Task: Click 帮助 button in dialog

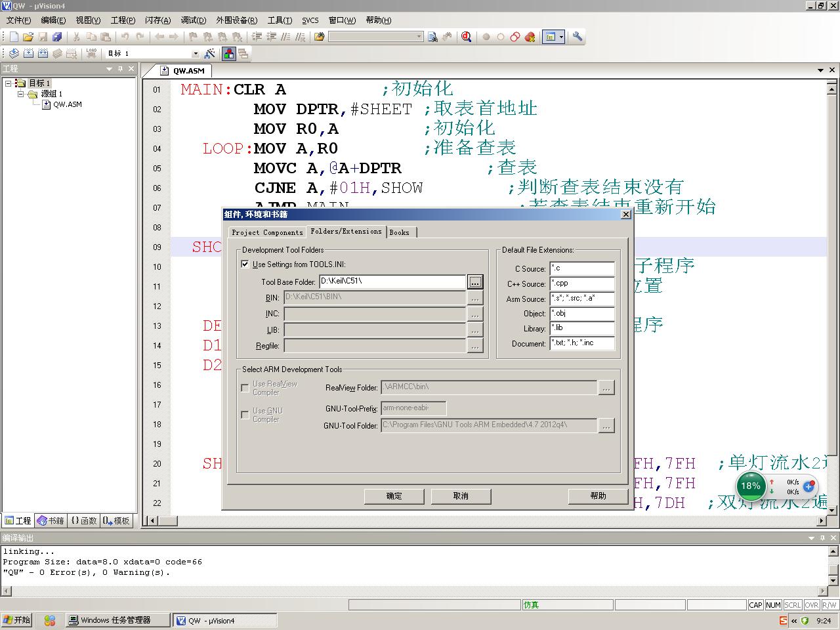Action: coord(598,496)
